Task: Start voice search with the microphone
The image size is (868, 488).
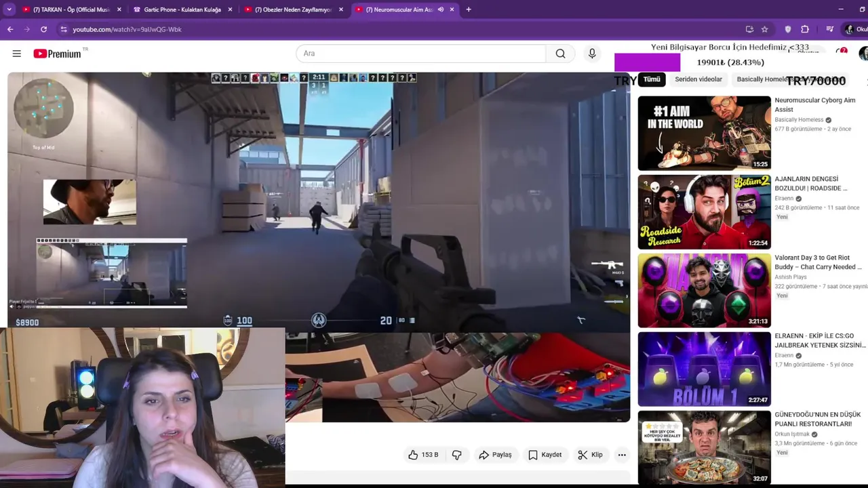Action: click(x=592, y=54)
